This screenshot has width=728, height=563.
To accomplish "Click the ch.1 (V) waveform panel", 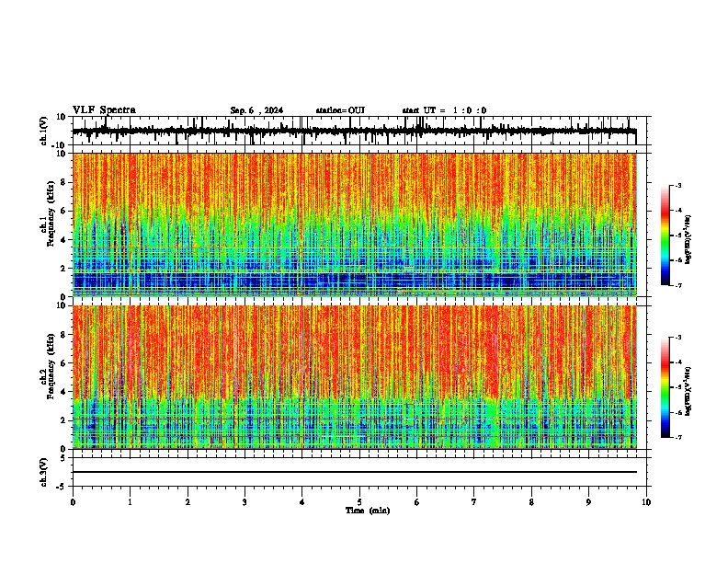I will tap(359, 131).
